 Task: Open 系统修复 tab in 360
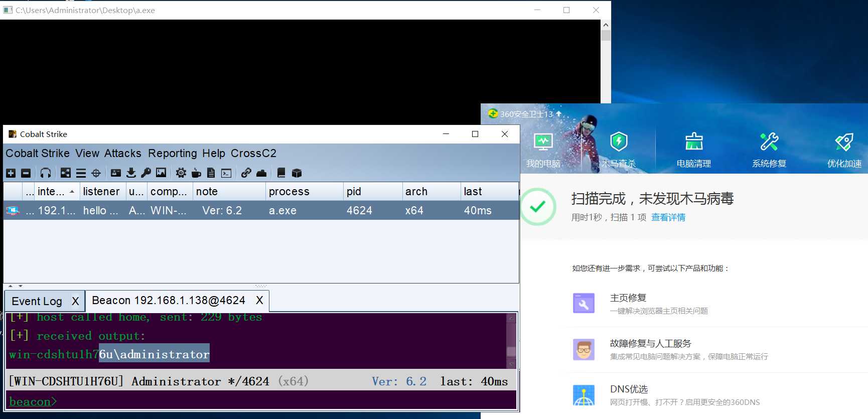[x=769, y=151]
